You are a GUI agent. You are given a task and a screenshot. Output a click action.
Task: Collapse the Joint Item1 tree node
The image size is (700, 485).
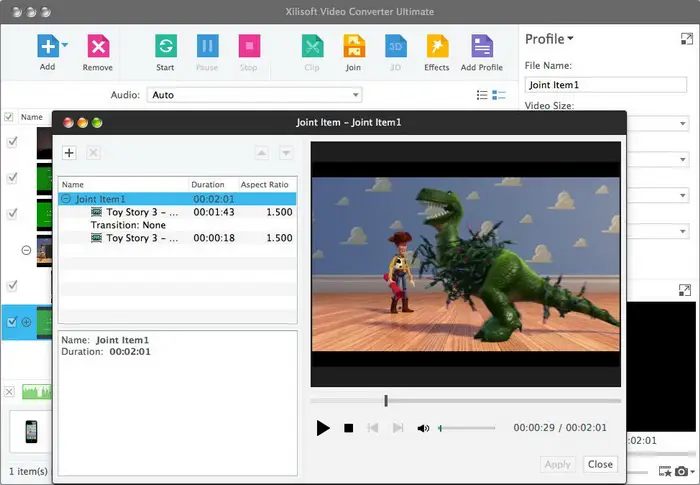click(66, 199)
